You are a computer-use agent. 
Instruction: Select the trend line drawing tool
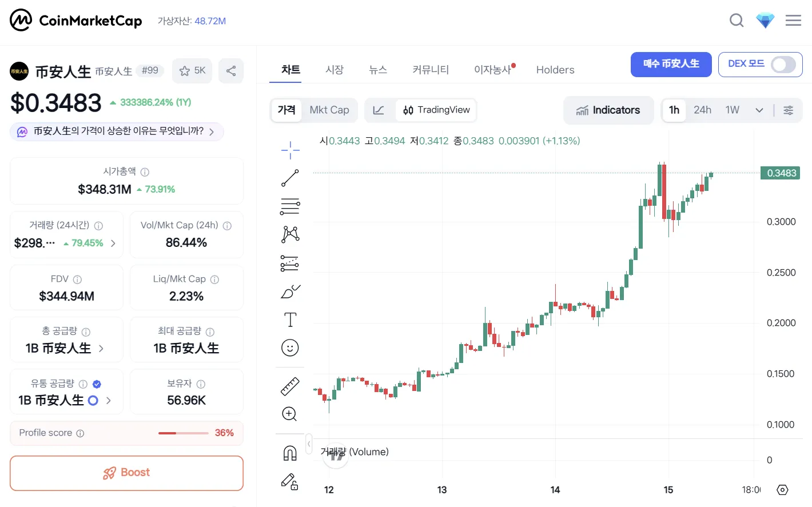290,178
